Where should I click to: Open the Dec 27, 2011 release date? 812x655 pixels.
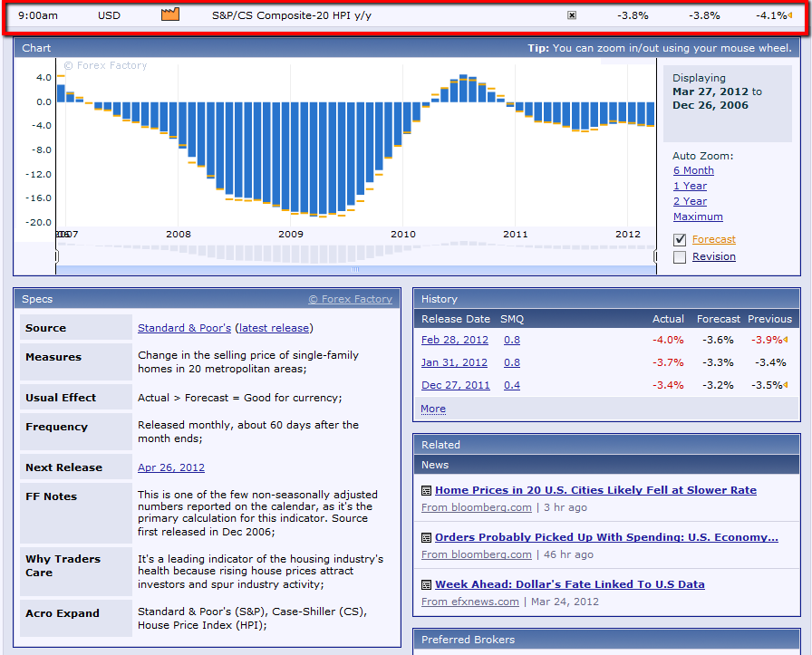pos(456,385)
